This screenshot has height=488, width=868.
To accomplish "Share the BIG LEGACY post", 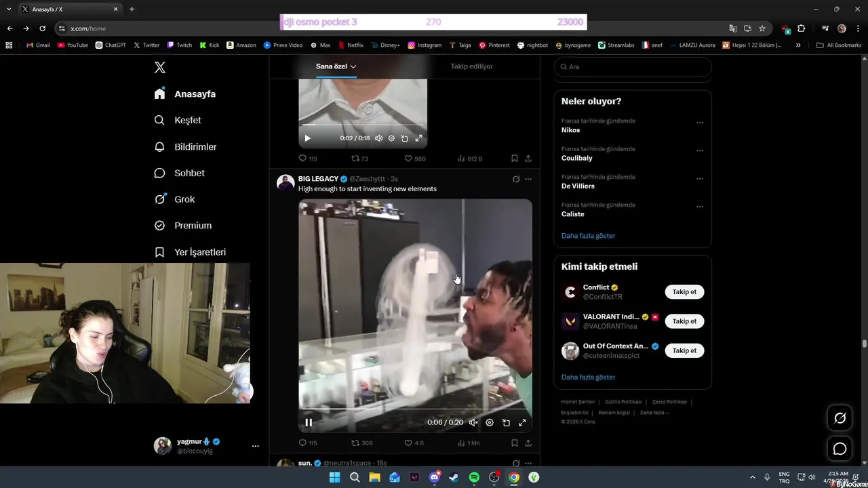I will (528, 443).
